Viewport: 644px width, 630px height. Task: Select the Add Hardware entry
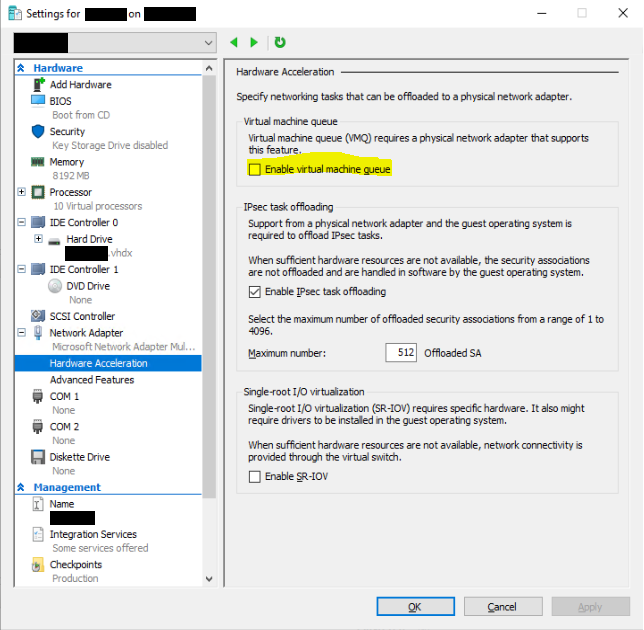click(80, 84)
